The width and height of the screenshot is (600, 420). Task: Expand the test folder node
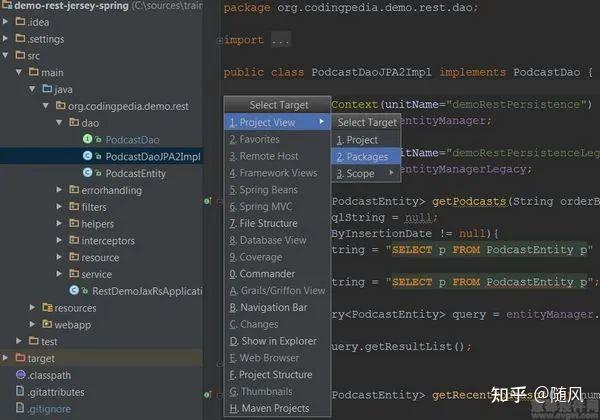pyautogui.click(x=19, y=340)
